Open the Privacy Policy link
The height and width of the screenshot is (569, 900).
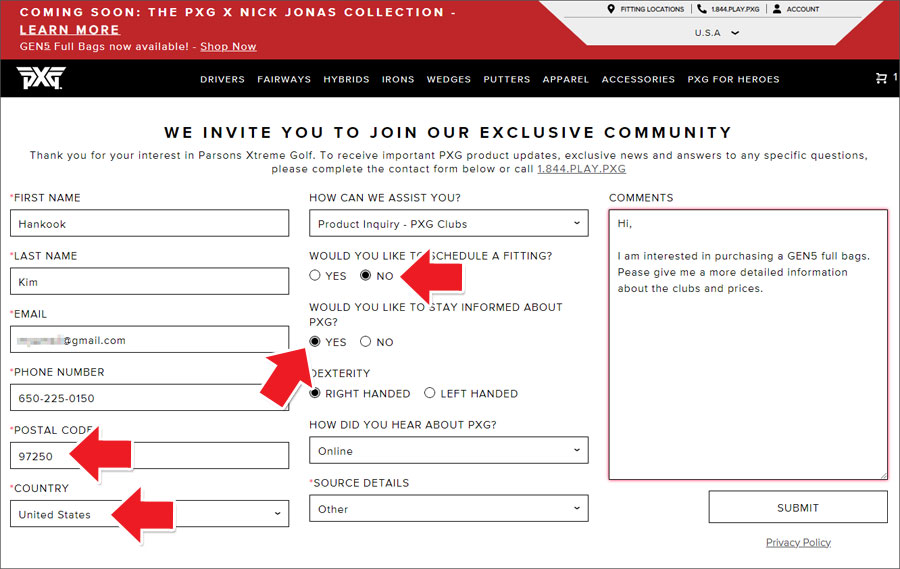pos(798,543)
